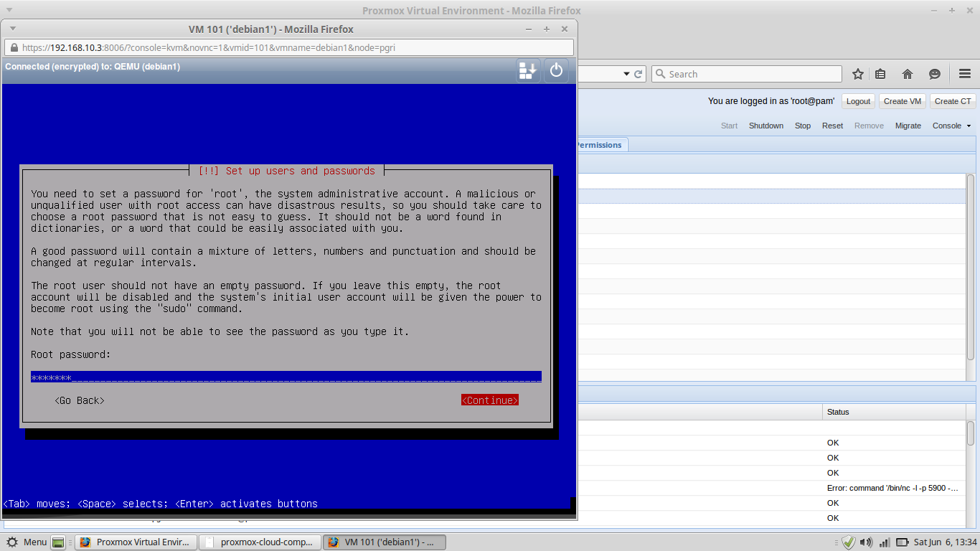Open the Console dropdown arrow
This screenshot has width=980, height=551.
pyautogui.click(x=969, y=126)
